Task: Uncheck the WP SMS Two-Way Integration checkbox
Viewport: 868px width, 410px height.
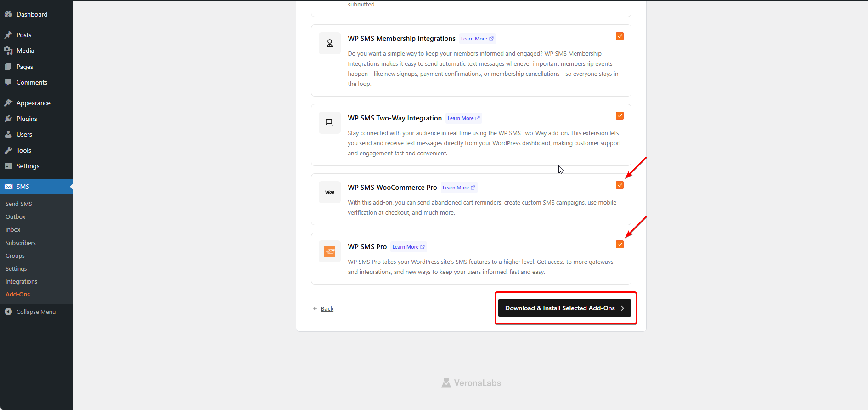Action: point(620,116)
